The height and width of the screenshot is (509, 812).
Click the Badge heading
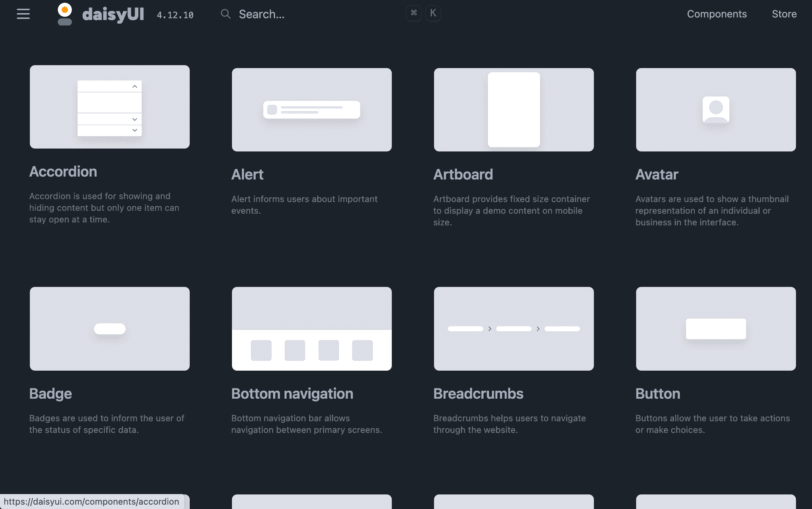point(51,394)
